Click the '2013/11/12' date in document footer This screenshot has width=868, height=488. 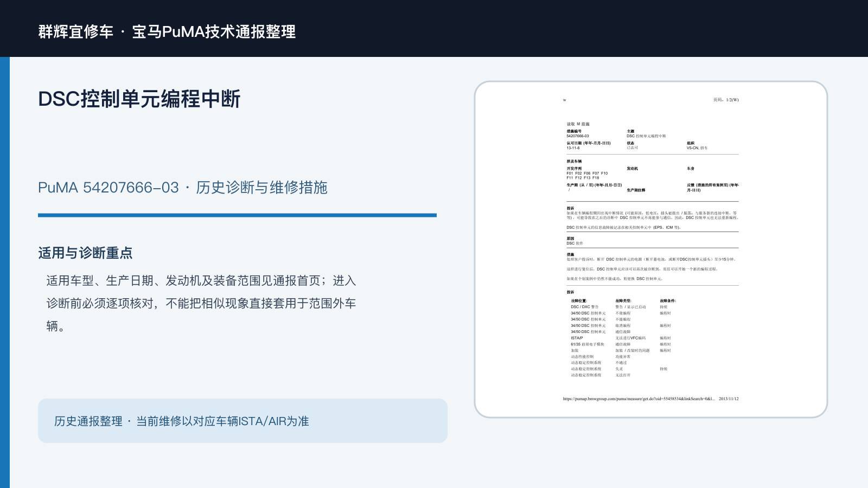click(729, 399)
